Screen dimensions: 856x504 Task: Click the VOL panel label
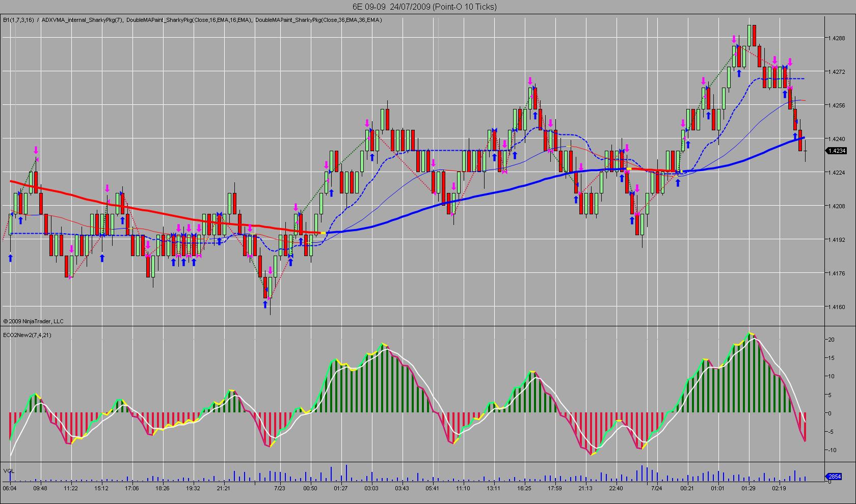coord(9,470)
